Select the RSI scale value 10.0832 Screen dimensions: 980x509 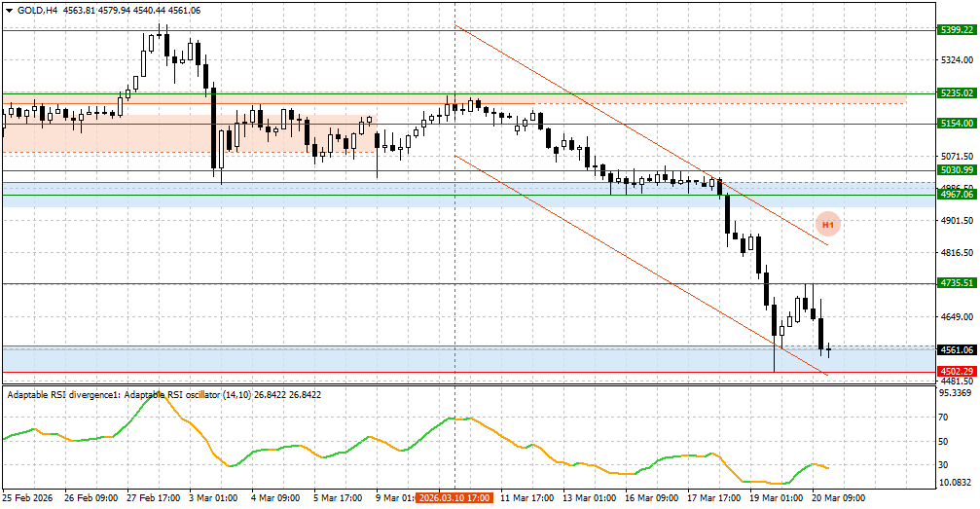click(957, 483)
